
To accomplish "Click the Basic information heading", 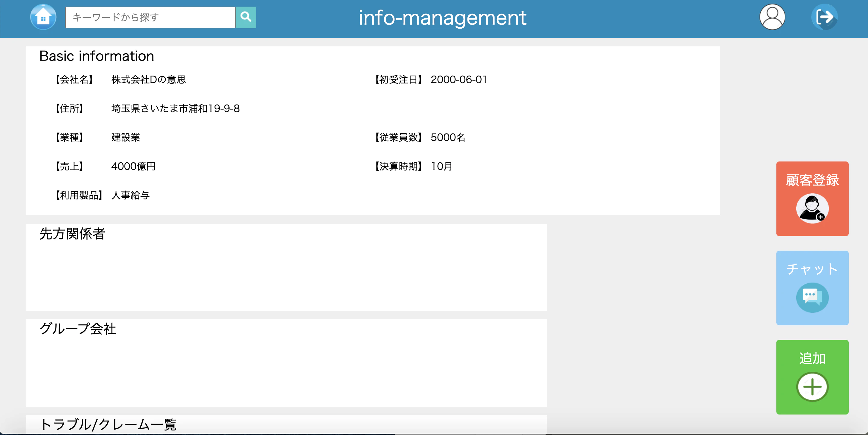I will (97, 56).
